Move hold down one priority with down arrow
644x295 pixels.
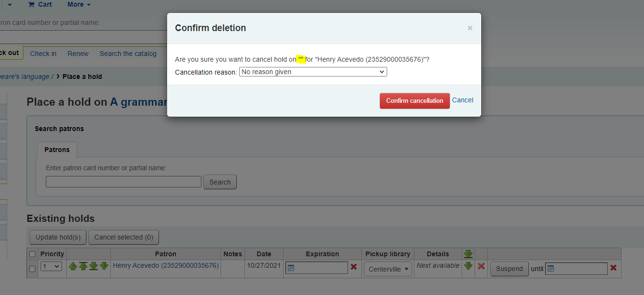[x=104, y=266]
